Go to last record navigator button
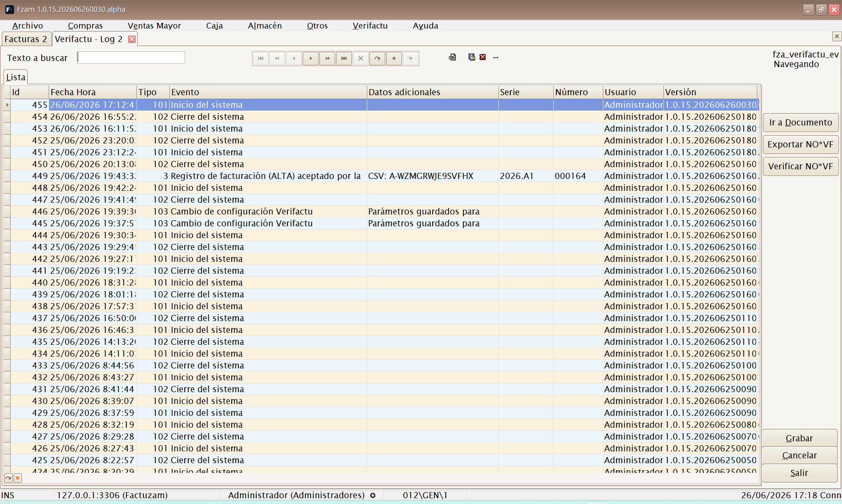Image resolution: width=842 pixels, height=504 pixels. click(x=344, y=58)
